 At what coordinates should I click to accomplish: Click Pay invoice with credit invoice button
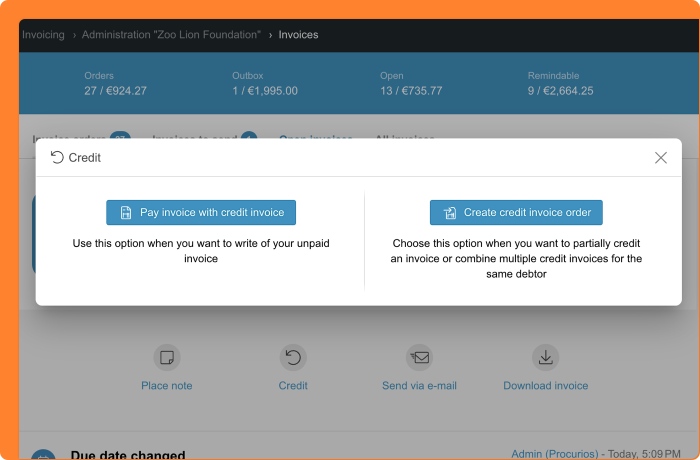[201, 213]
